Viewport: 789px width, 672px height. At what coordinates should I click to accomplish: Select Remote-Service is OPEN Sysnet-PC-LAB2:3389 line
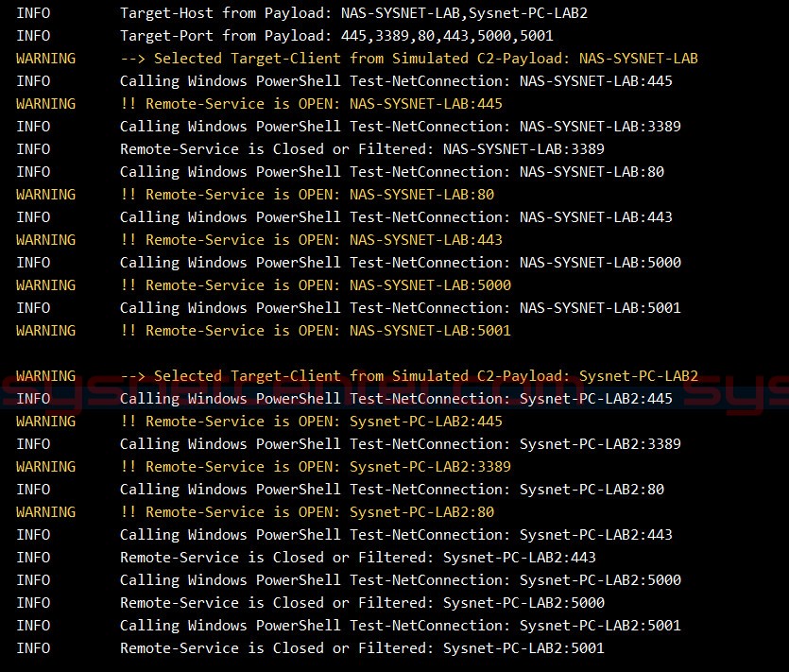coord(264,467)
